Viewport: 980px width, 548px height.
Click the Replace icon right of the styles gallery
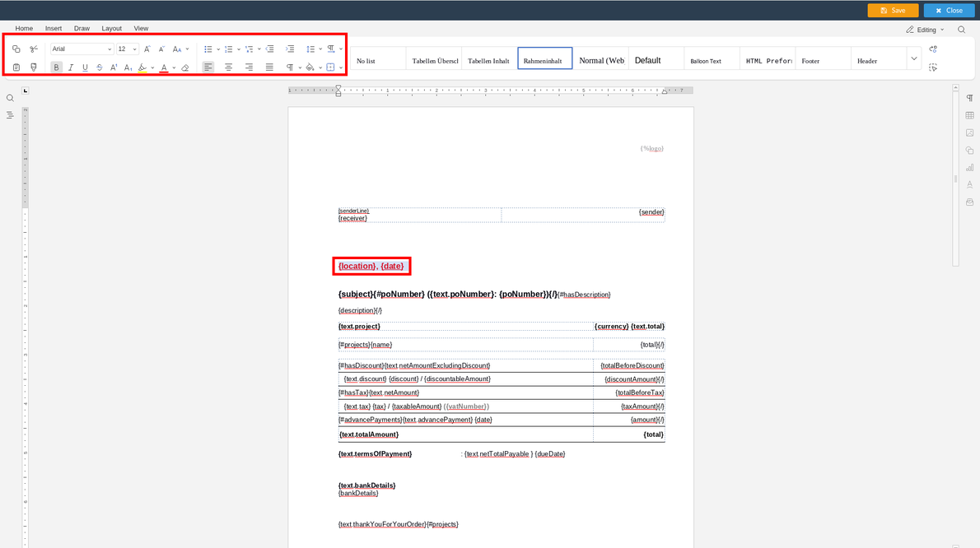(933, 49)
